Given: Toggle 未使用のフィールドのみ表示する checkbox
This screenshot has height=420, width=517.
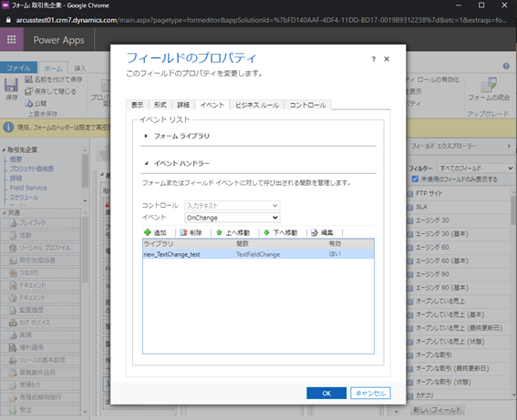Looking at the screenshot, I should (x=415, y=179).
